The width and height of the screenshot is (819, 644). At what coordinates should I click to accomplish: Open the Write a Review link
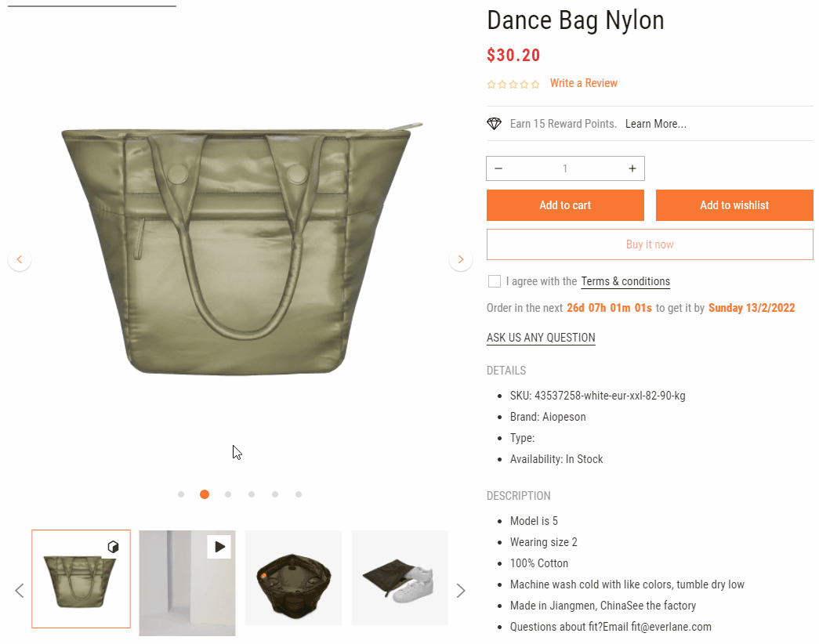(x=583, y=83)
